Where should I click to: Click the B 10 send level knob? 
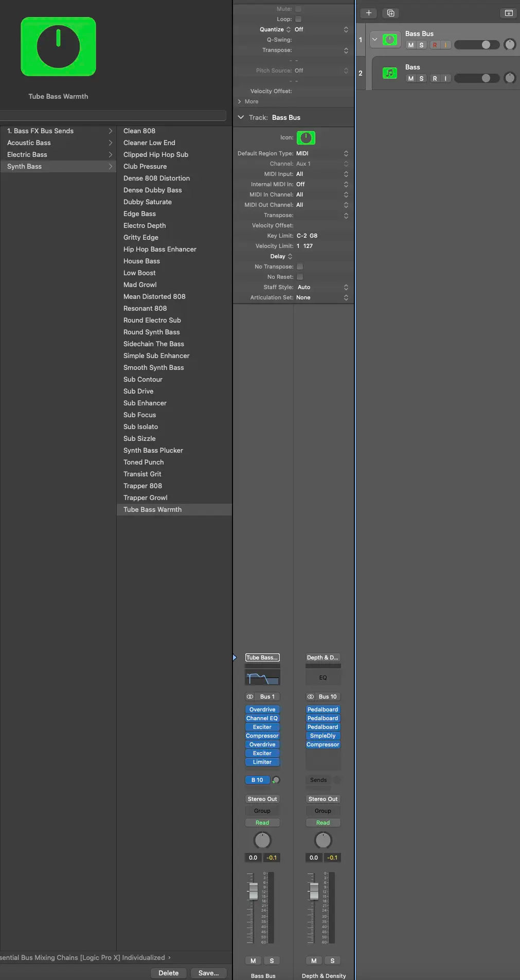(x=276, y=780)
